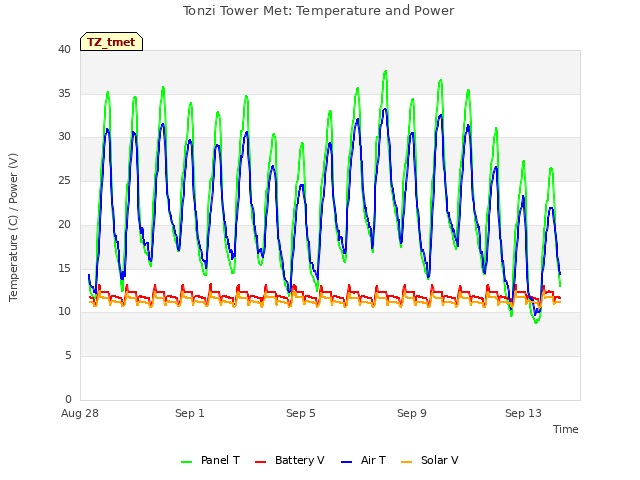The width and height of the screenshot is (640, 480).
Task: Click the TZ_tmet label box
Action: pyautogui.click(x=111, y=42)
